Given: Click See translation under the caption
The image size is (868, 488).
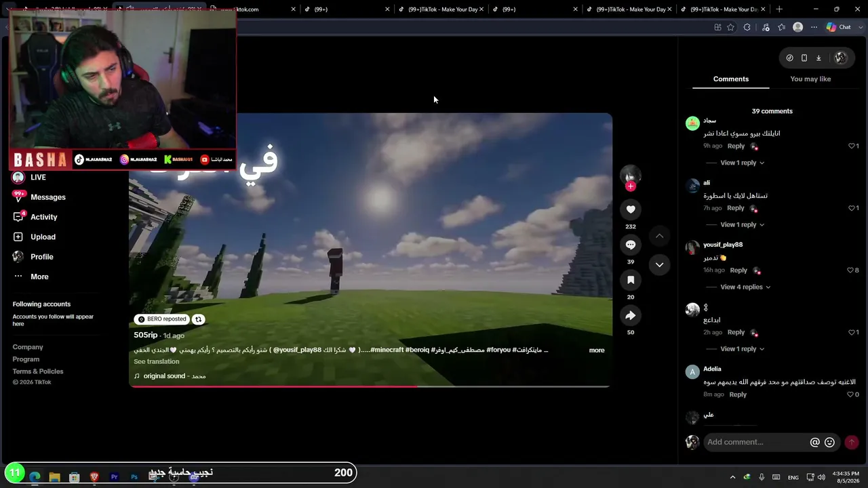Looking at the screenshot, I should click(157, 361).
